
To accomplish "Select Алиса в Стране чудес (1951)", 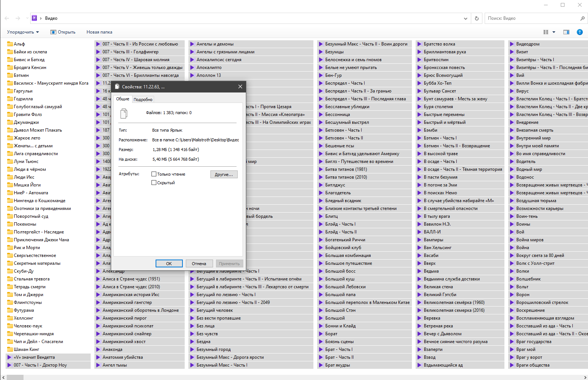I will point(140,279).
